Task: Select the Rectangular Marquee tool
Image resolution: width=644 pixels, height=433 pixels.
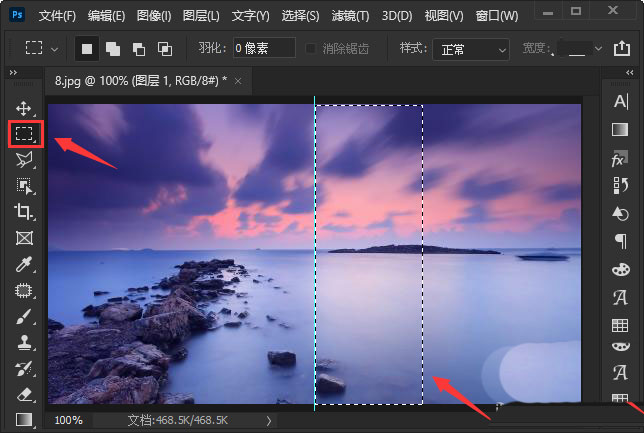Action: point(24,133)
